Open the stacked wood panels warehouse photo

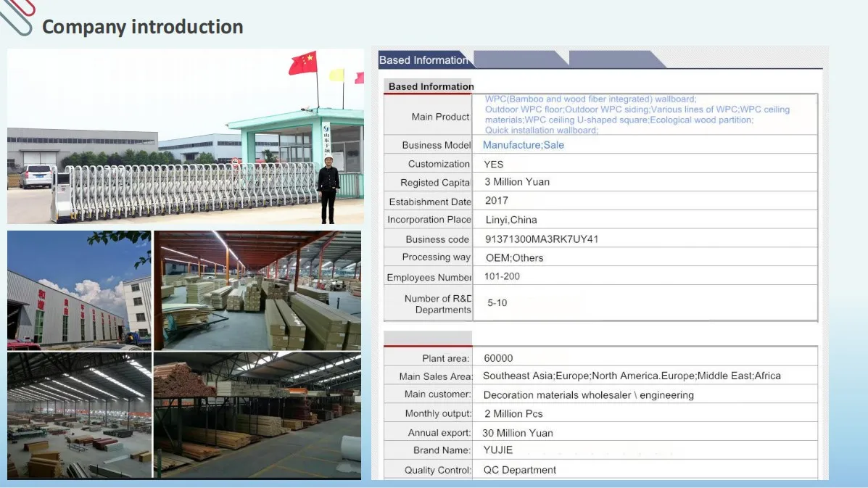257,415
